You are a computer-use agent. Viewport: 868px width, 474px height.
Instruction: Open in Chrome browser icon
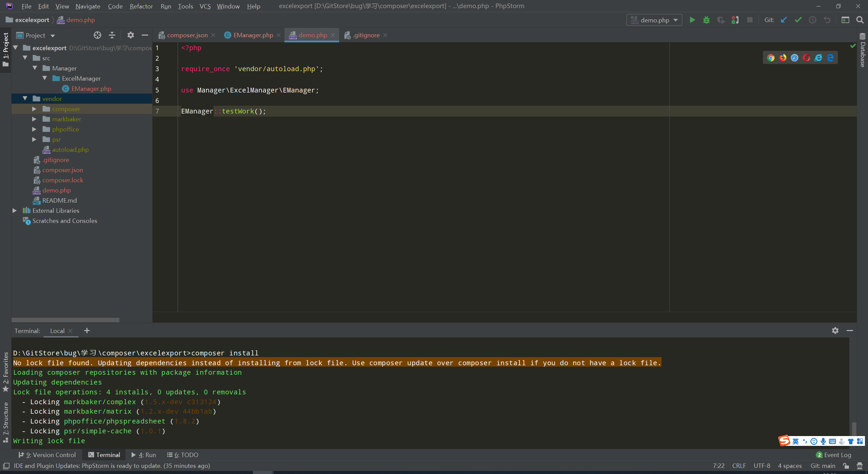pos(771,58)
